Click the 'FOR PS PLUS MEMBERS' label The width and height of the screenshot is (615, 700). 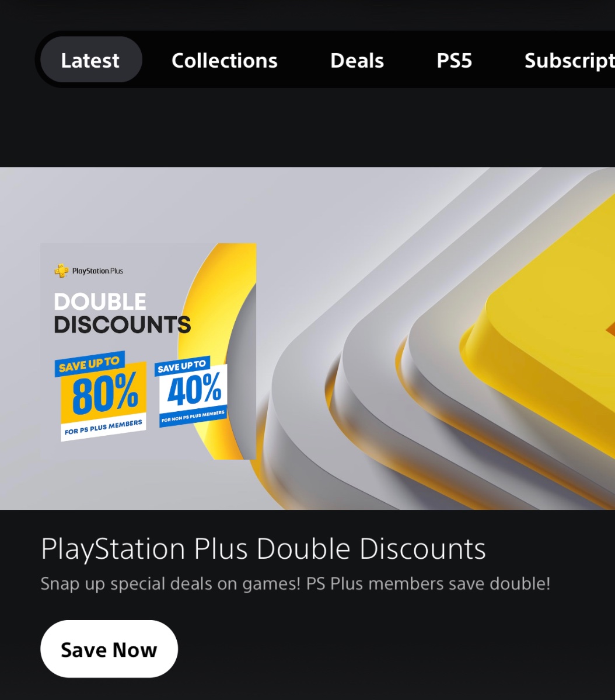(103, 428)
